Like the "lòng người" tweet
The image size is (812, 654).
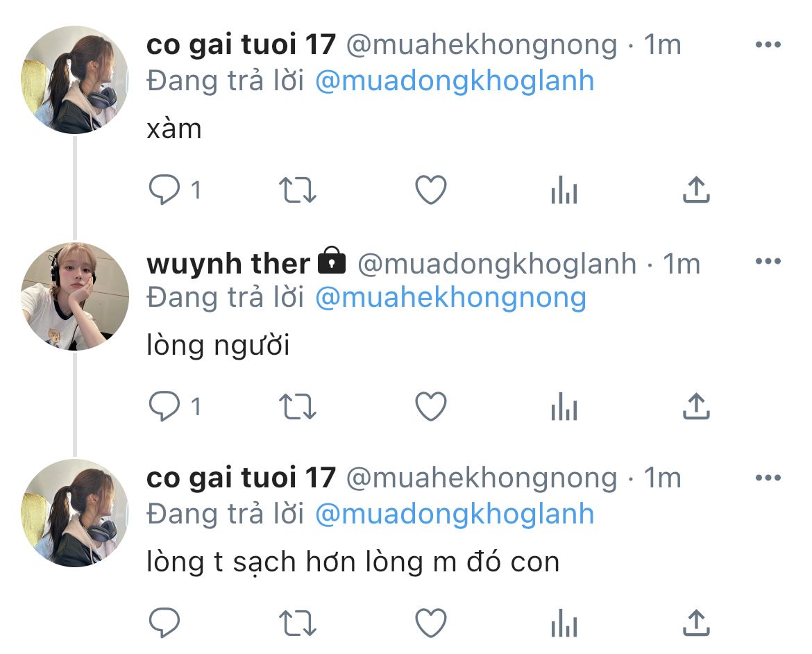click(x=431, y=405)
